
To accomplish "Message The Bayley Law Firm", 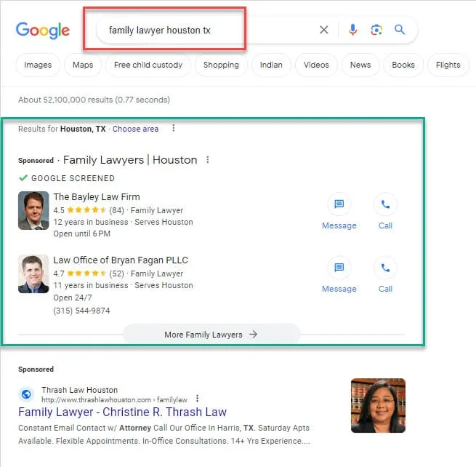I will point(339,212).
